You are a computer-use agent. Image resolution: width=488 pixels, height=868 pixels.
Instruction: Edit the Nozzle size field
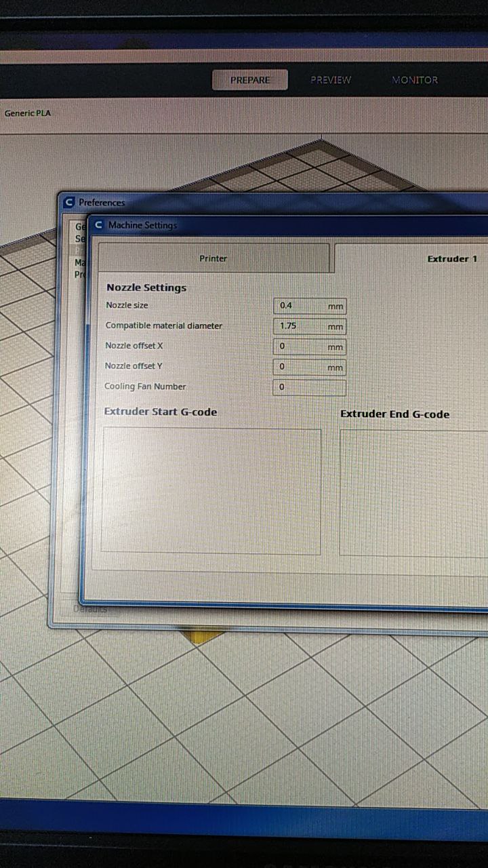(x=310, y=306)
